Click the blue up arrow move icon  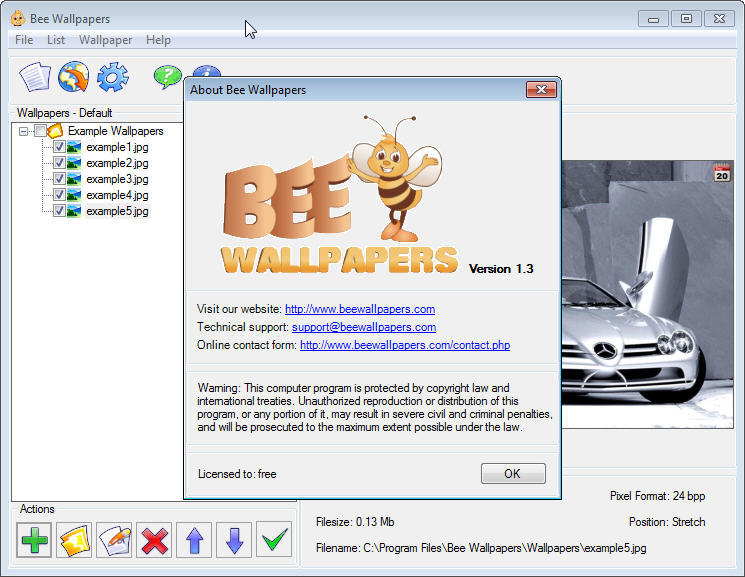click(194, 540)
